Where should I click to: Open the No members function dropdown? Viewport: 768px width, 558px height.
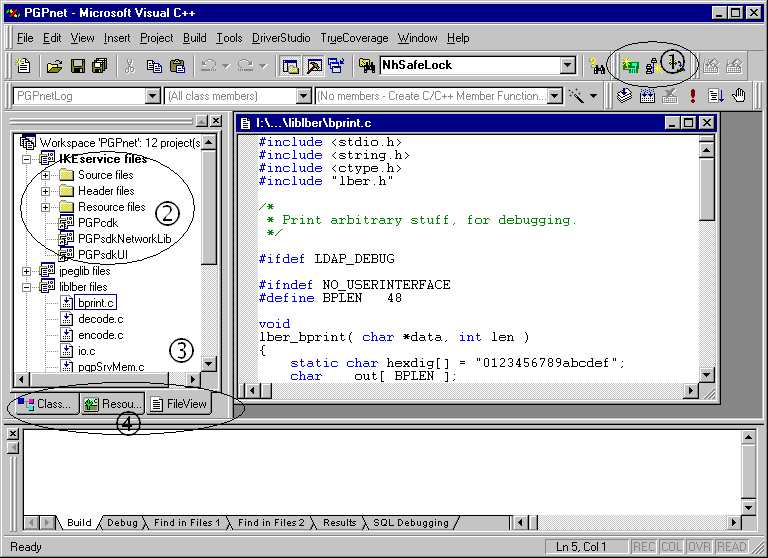point(554,96)
